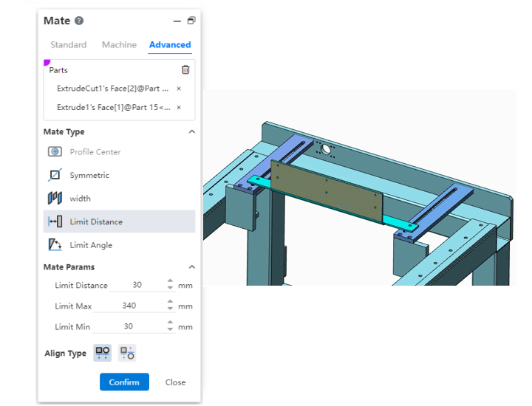Open the Advanced tab
The height and width of the screenshot is (406, 532).
(x=170, y=45)
